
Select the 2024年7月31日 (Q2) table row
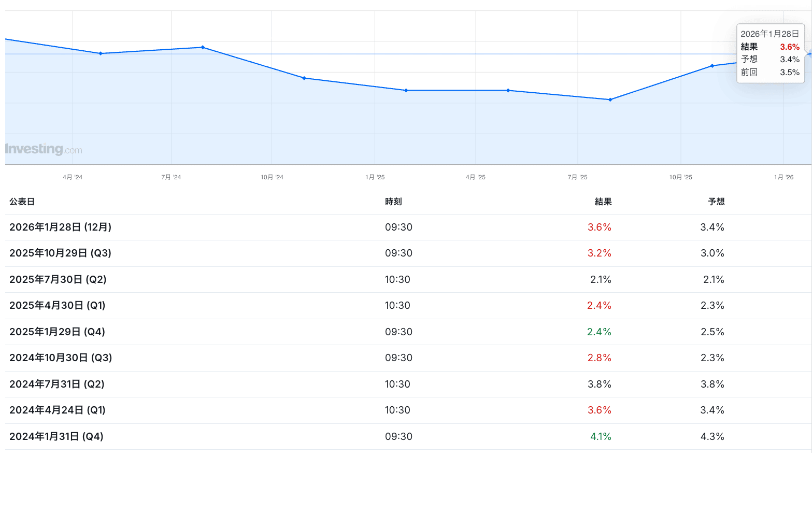tap(57, 384)
